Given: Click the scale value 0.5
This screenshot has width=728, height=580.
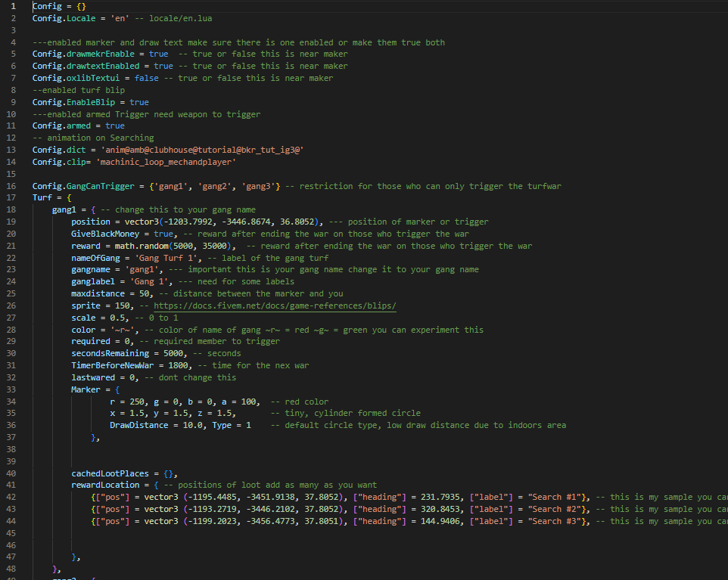Looking at the screenshot, I should pyautogui.click(x=117, y=318).
